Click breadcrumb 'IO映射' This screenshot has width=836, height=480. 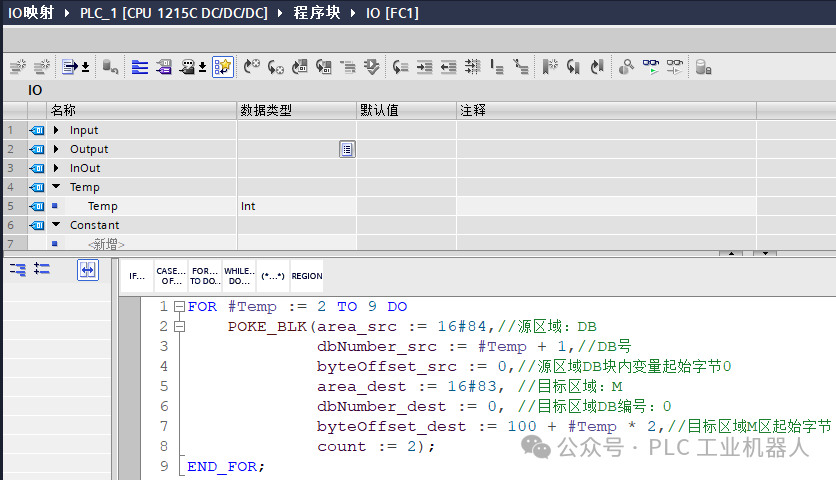click(31, 12)
